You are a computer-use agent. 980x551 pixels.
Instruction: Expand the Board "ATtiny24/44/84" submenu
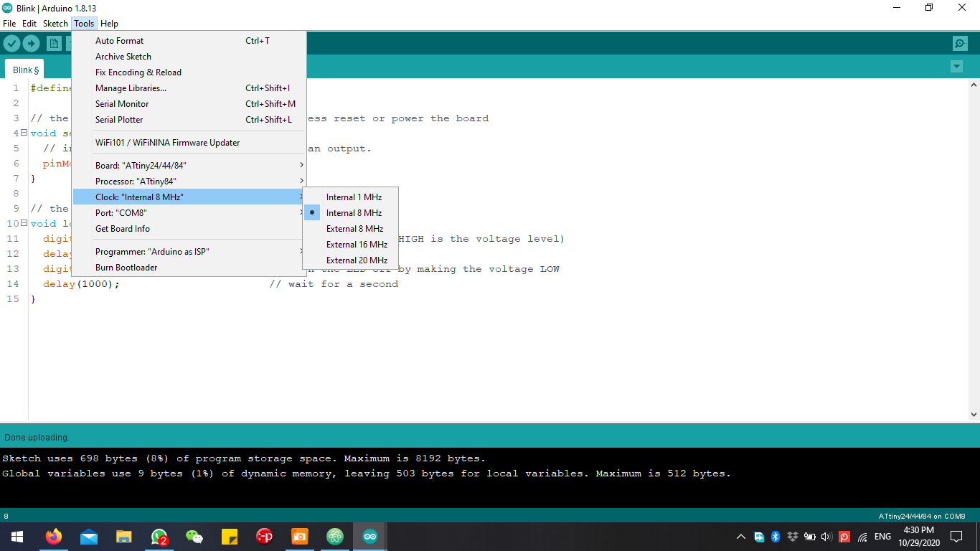click(189, 166)
